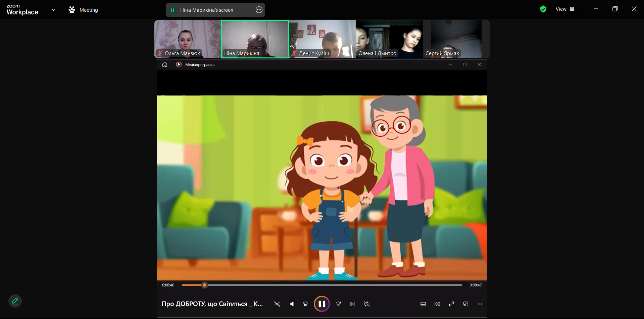Open the screen share options ellipsis button
Screen dimensions: 644x319
(x=259, y=10)
